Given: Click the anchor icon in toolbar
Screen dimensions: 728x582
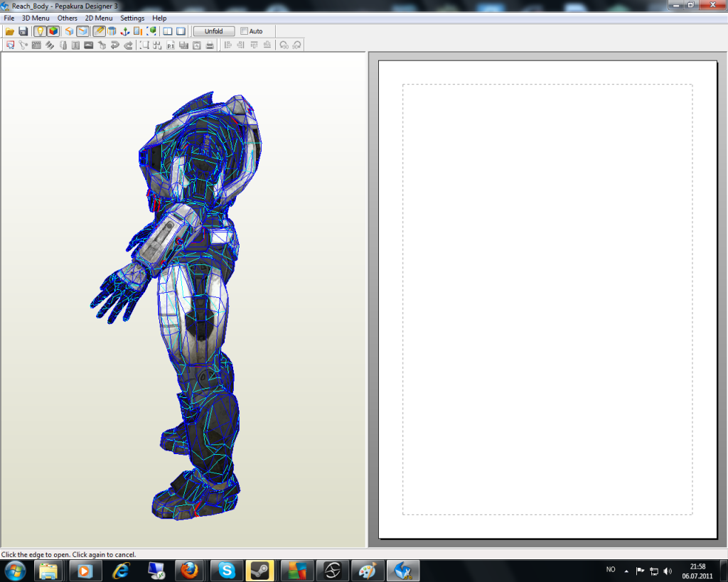Looking at the screenshot, I should point(124,31).
